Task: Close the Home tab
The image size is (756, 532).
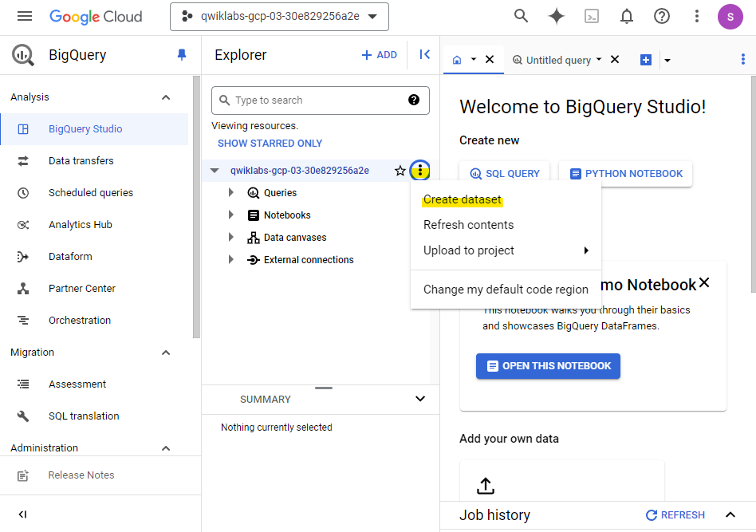Action: tap(490, 59)
